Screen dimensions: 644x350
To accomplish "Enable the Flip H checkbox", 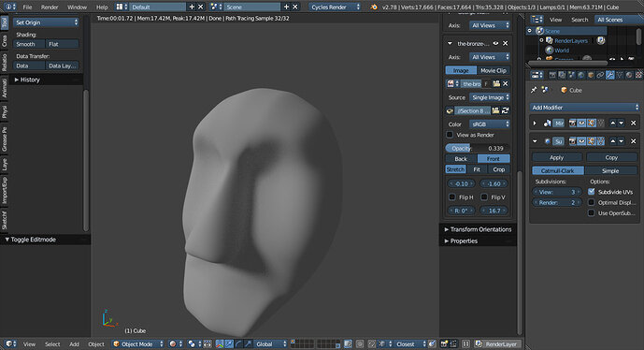I will [452, 197].
